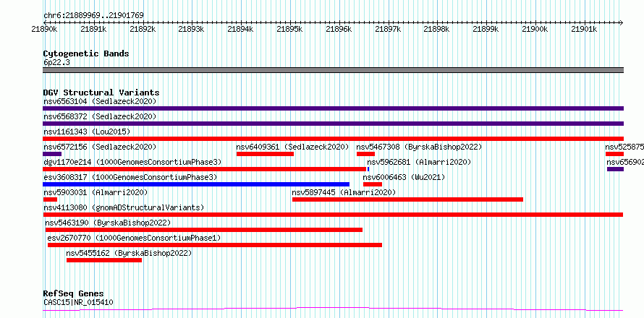The width and height of the screenshot is (644, 318).
Task: Click the small red bar under nsv5467308
Action: coord(365,154)
